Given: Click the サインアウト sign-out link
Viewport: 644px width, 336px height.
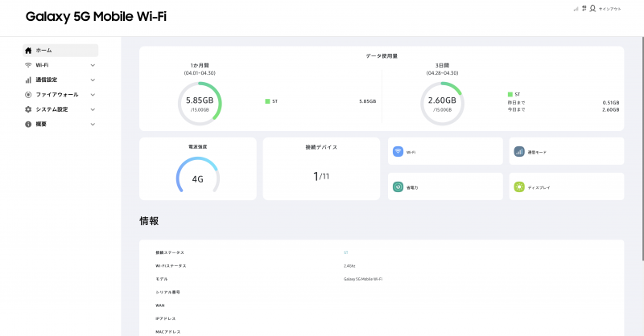Looking at the screenshot, I should [x=609, y=8].
